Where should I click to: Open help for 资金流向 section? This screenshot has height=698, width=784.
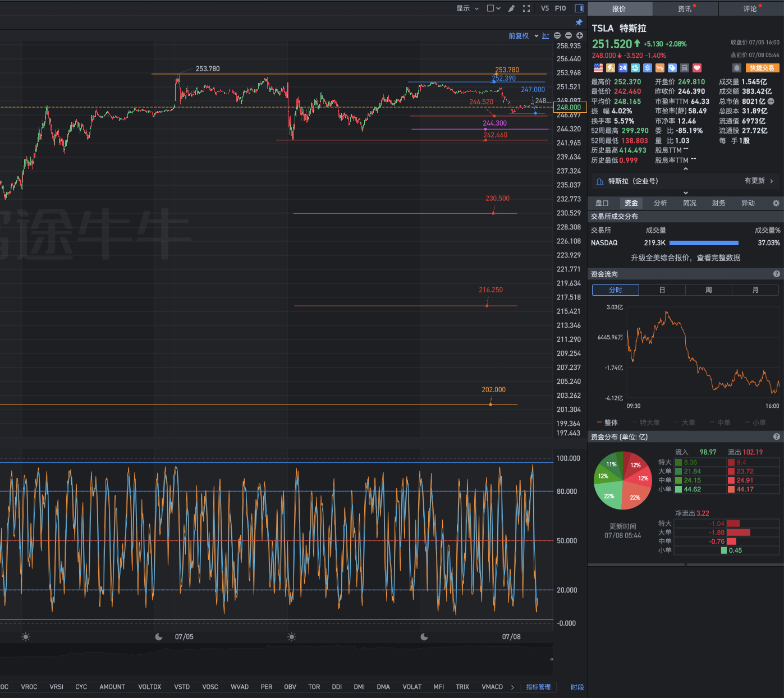coord(777,274)
